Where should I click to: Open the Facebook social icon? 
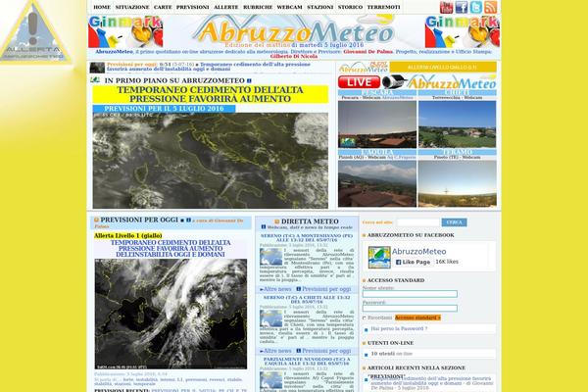point(462,7)
